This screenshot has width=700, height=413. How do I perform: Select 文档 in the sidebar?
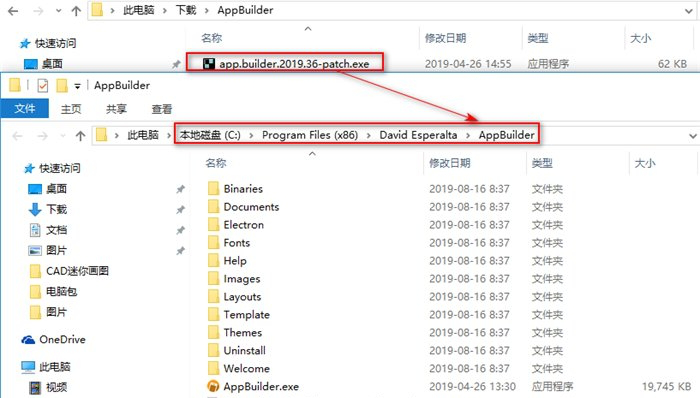[56, 230]
